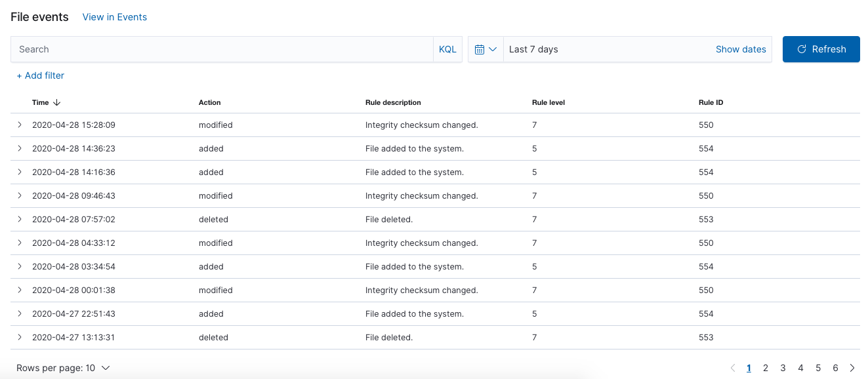Expand the 2020-04-28 14:36:23 added event
868x379 pixels.
point(20,148)
